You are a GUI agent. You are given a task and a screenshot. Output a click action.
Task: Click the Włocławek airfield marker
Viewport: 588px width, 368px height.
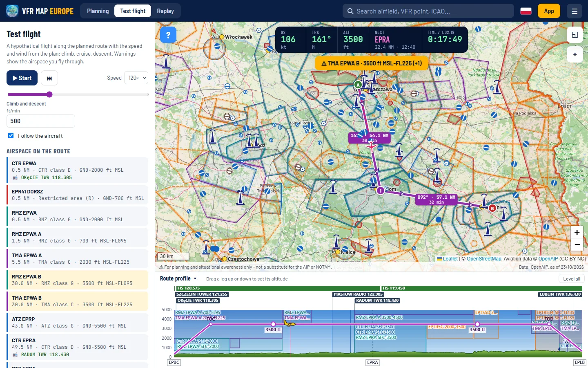click(222, 37)
